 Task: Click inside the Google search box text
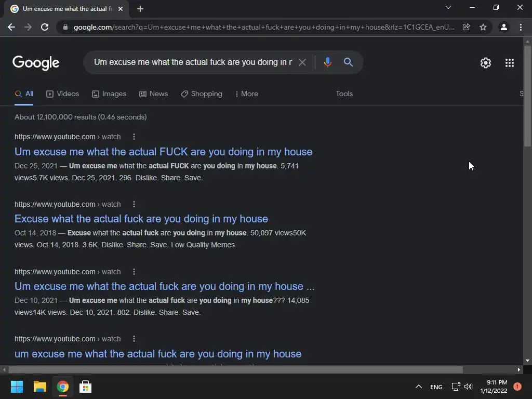[x=193, y=62]
